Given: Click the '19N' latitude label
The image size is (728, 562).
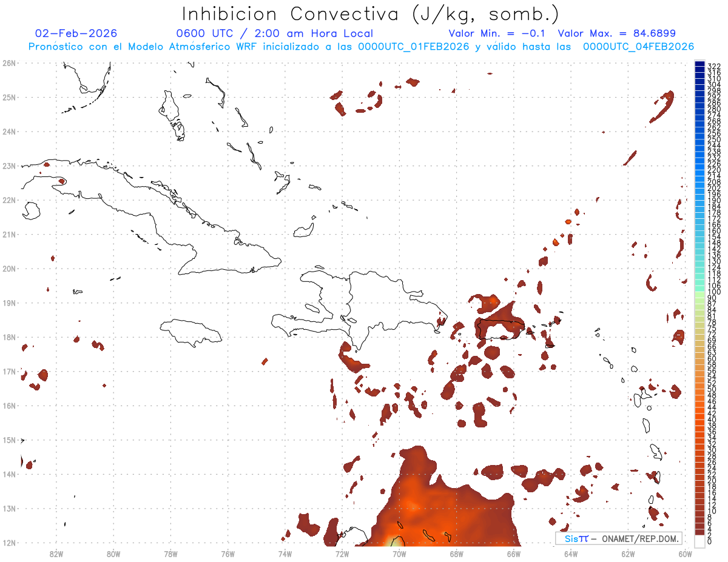Looking at the screenshot, I should (9, 303).
